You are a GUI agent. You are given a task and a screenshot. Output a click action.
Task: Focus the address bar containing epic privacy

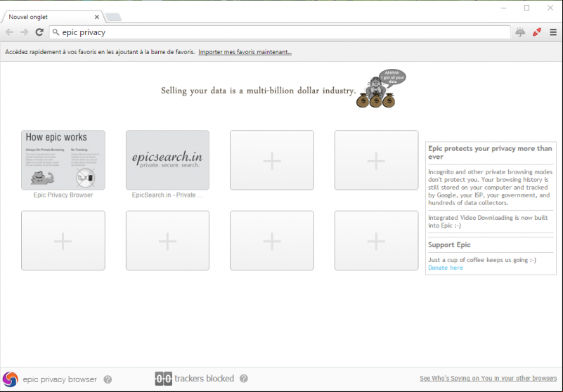coord(280,32)
